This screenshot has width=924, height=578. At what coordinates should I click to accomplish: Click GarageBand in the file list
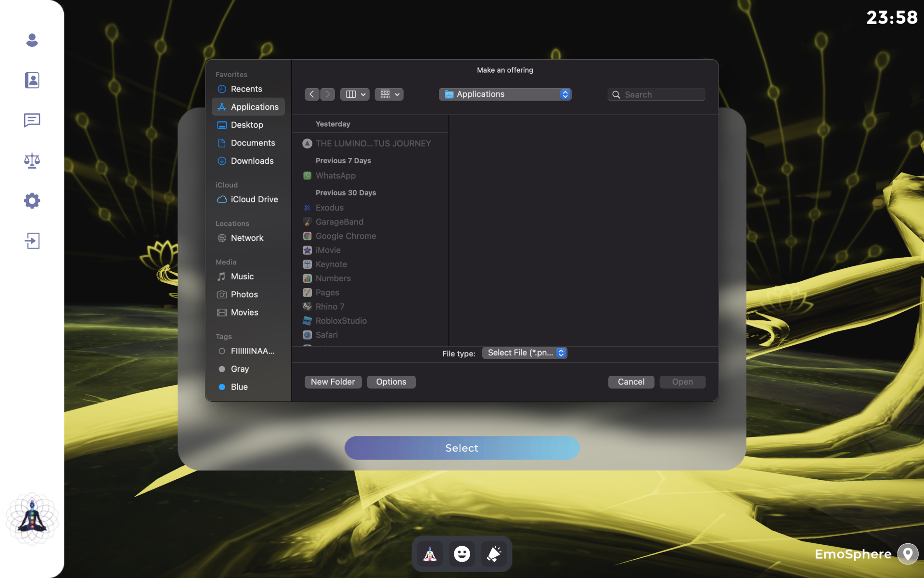coord(371,222)
